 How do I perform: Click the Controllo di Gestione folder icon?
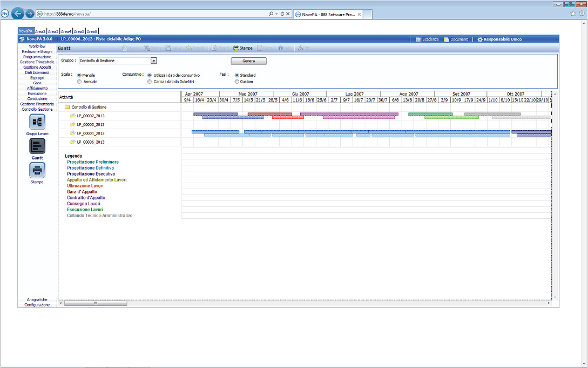coord(67,107)
